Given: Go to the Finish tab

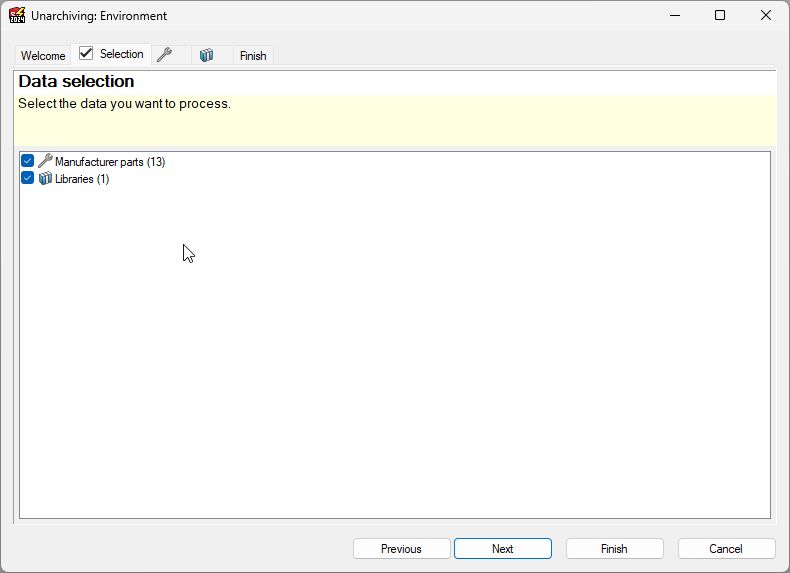Looking at the screenshot, I should pyautogui.click(x=253, y=55).
